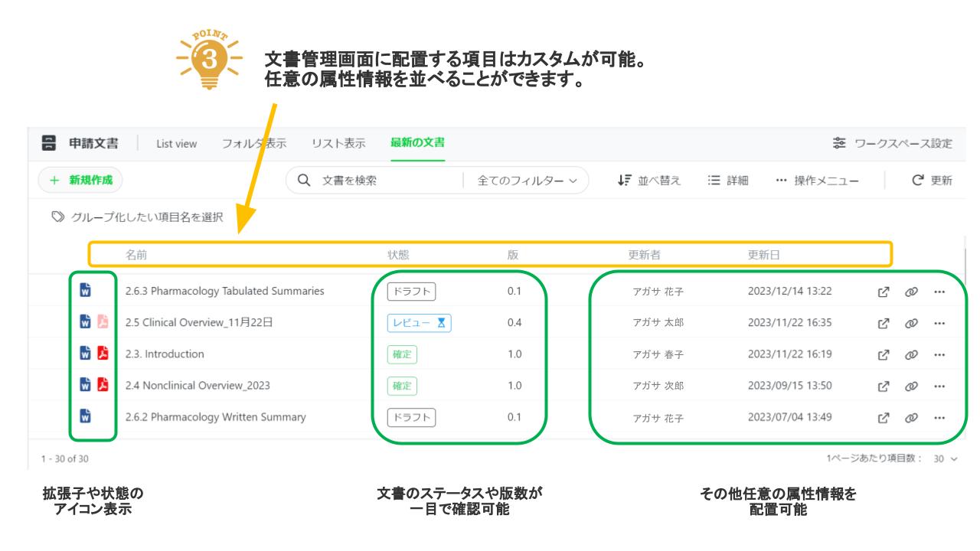
Task: Open more options for 2.5 Clinical Overview
Action: click(939, 323)
